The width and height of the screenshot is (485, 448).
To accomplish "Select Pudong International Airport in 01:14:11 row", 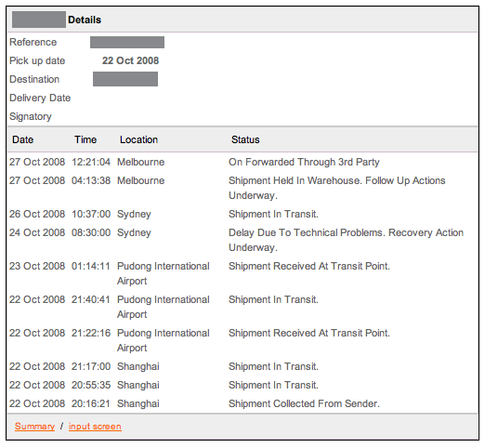I will point(164,273).
